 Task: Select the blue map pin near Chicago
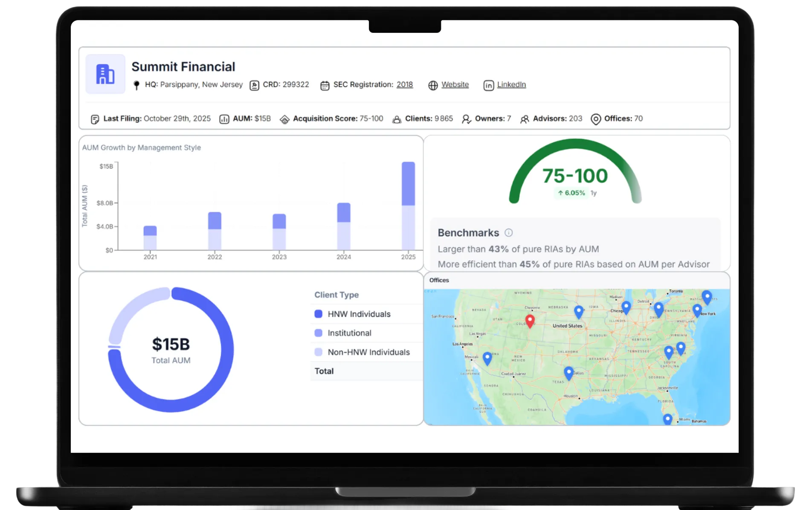coord(626,307)
